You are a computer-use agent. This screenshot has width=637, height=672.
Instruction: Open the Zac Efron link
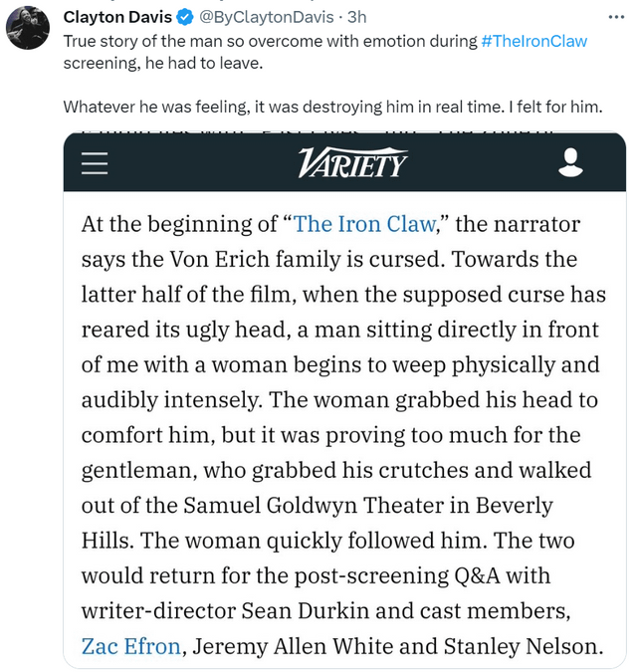coord(131,646)
